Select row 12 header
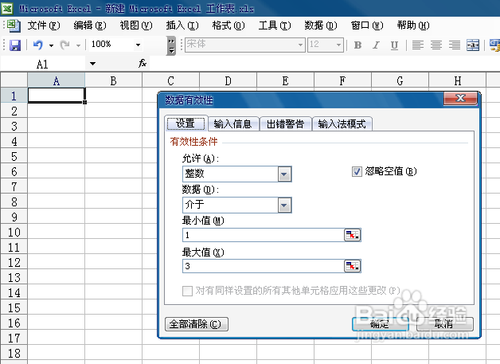 click(x=14, y=262)
